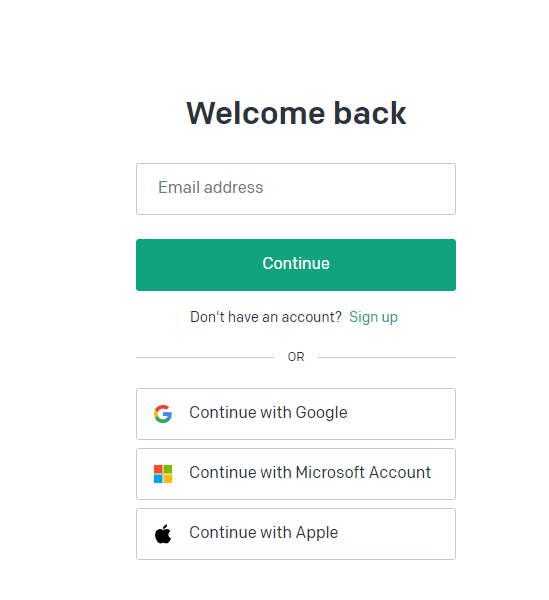Open the Sign up link
This screenshot has width=549, height=600.
(x=373, y=317)
